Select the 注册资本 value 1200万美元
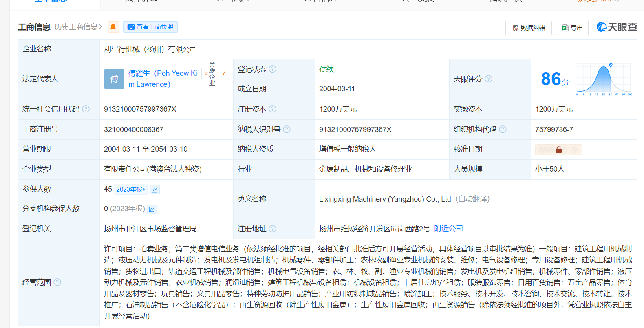This screenshot has width=644, height=328. [x=338, y=109]
